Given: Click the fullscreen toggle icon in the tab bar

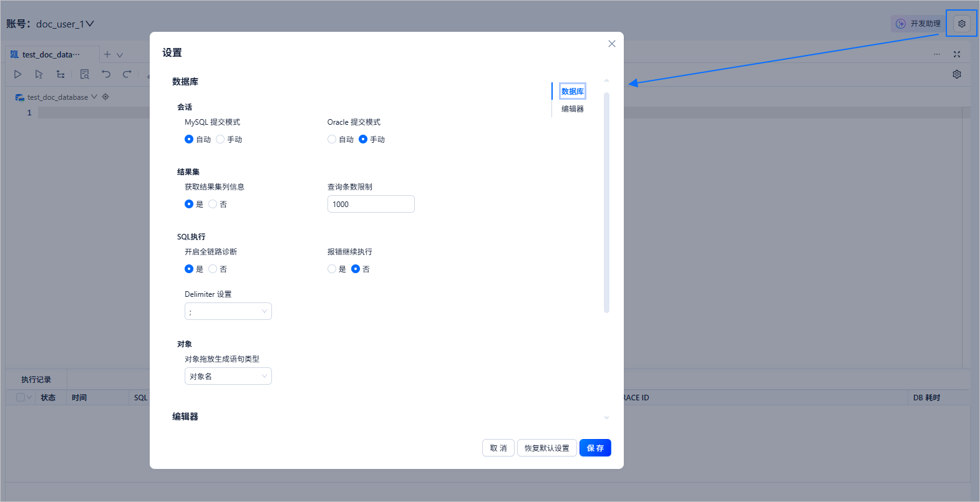Looking at the screenshot, I should pyautogui.click(x=957, y=54).
